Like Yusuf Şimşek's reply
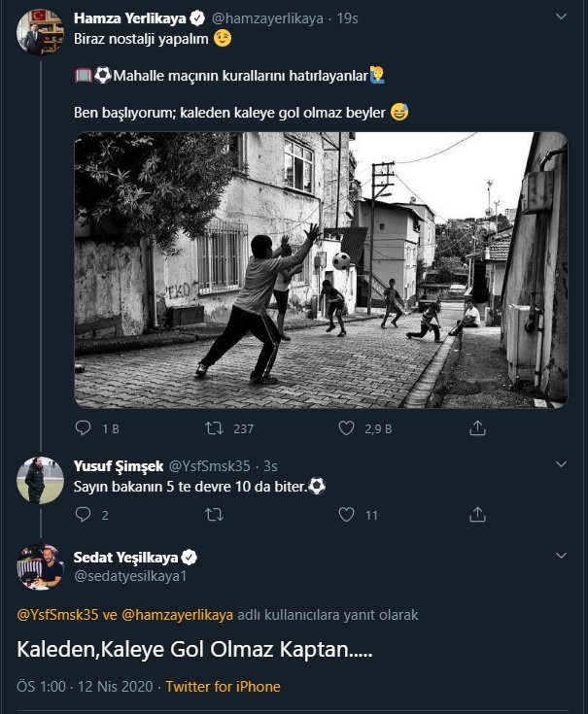 pos(347,515)
